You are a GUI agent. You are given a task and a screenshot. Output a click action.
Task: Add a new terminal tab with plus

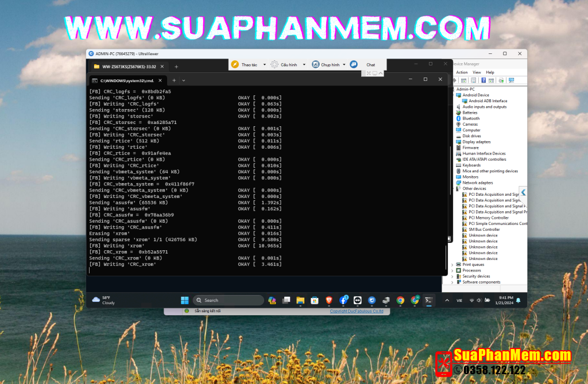174,80
